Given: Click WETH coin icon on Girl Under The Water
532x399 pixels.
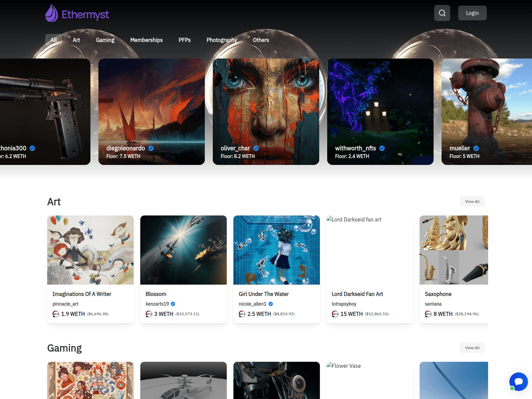Looking at the screenshot, I should pos(242,314).
